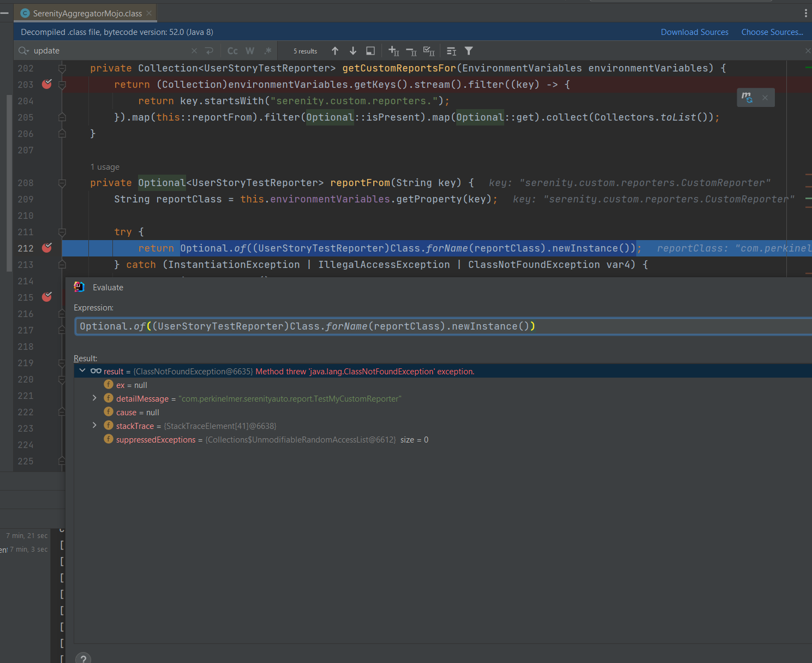Click the watch glasses icon on result
Image resolution: width=812 pixels, height=663 pixels.
pos(96,371)
